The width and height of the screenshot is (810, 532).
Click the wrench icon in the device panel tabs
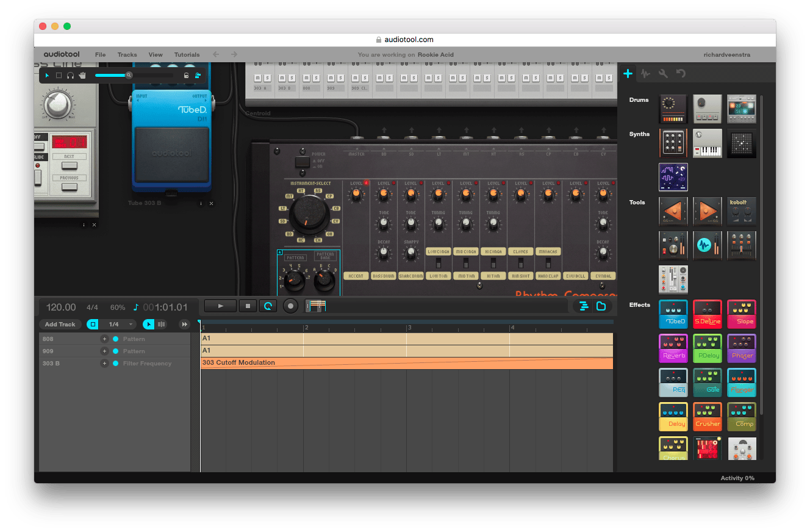click(x=663, y=73)
